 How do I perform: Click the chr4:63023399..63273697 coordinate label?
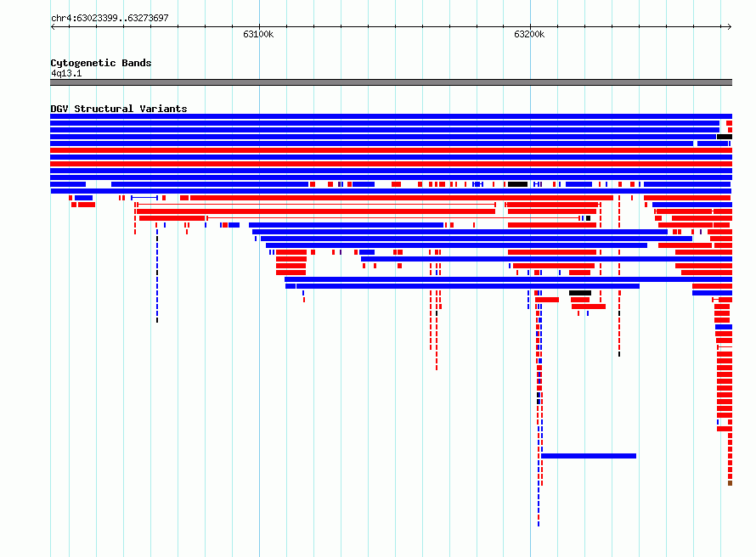click(x=110, y=19)
